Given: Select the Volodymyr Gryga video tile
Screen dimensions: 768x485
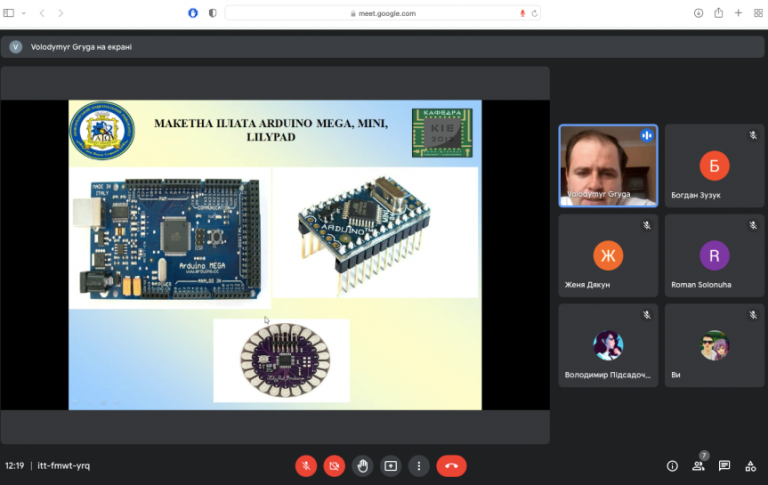Looking at the screenshot, I should 608,166.
